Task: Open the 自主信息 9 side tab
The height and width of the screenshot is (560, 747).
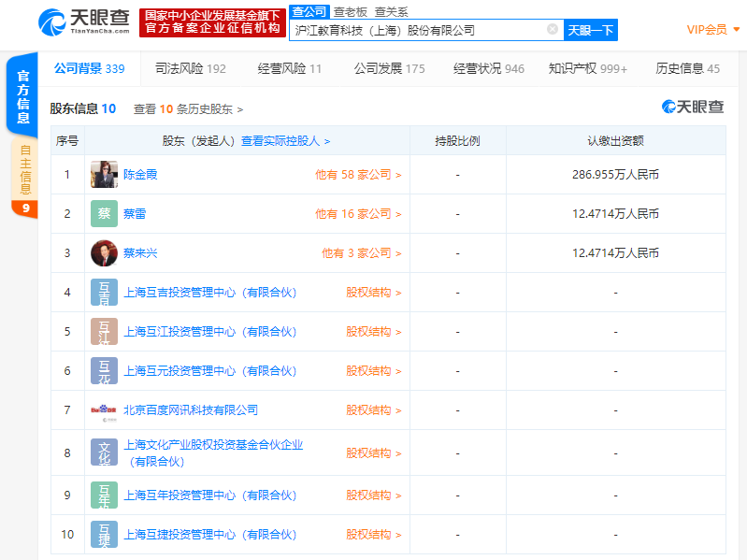Action: (x=24, y=177)
